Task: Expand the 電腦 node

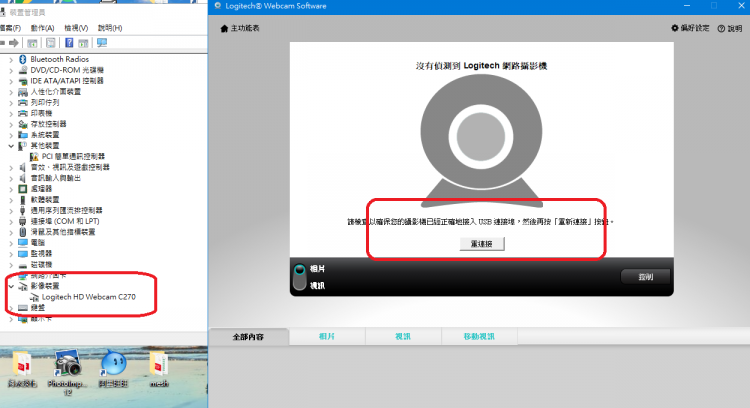Action: click(x=11, y=243)
